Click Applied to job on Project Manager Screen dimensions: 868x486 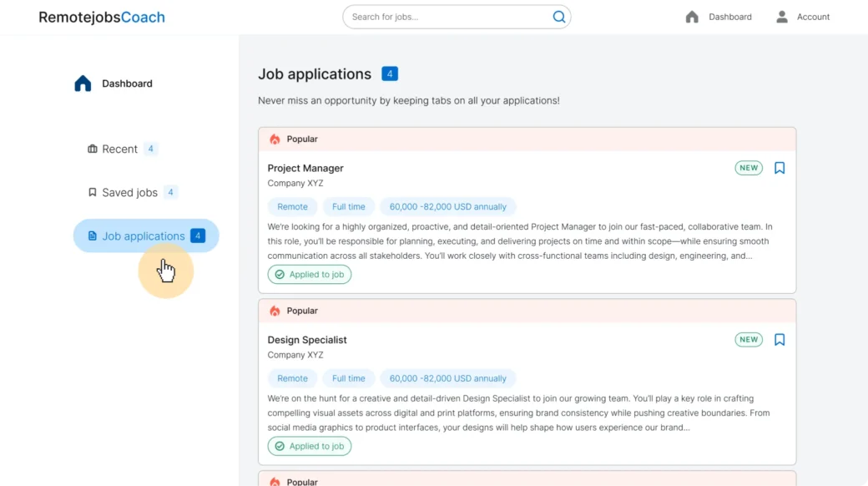(310, 275)
